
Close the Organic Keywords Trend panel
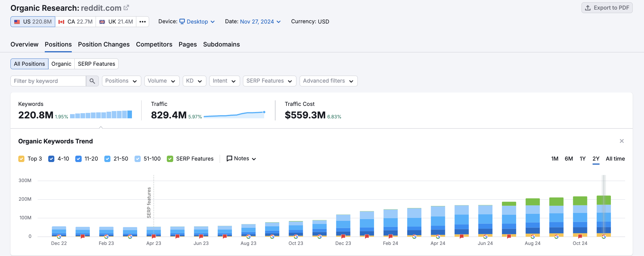pyautogui.click(x=622, y=141)
